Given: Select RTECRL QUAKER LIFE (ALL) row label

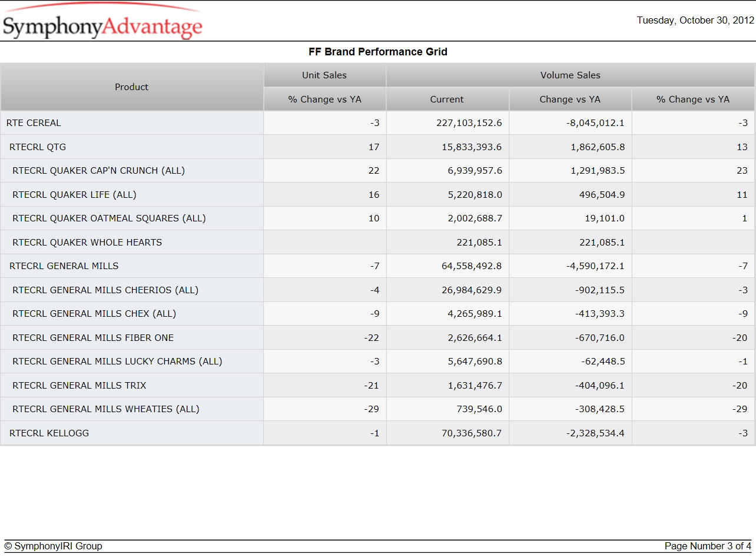Looking at the screenshot, I should coord(74,195).
